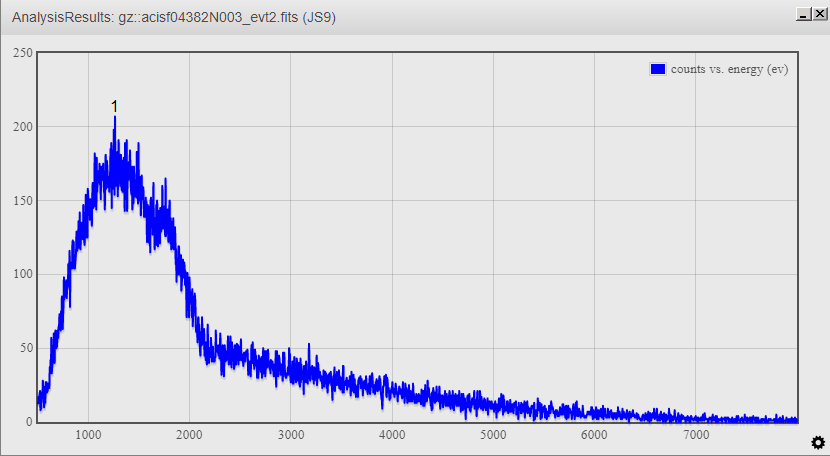Click the 5000 x-axis tick label
The height and width of the screenshot is (456, 830).
pyautogui.click(x=493, y=435)
